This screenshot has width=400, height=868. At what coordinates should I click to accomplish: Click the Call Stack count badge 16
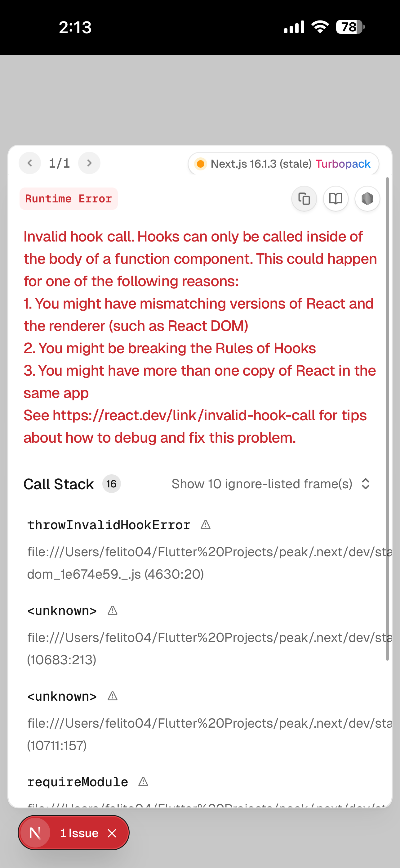[111, 484]
